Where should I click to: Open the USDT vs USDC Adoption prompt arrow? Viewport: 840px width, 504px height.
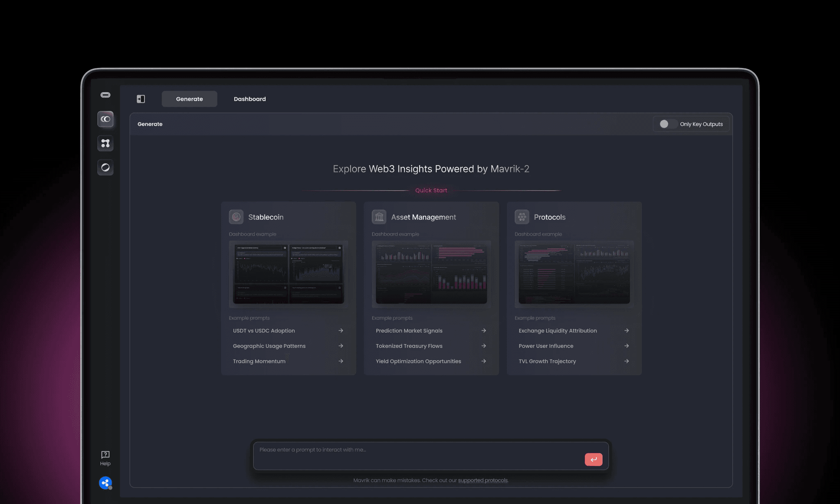pos(340,331)
